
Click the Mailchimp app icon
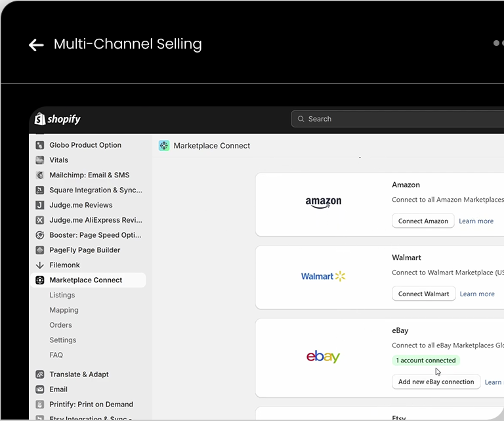[x=40, y=175]
